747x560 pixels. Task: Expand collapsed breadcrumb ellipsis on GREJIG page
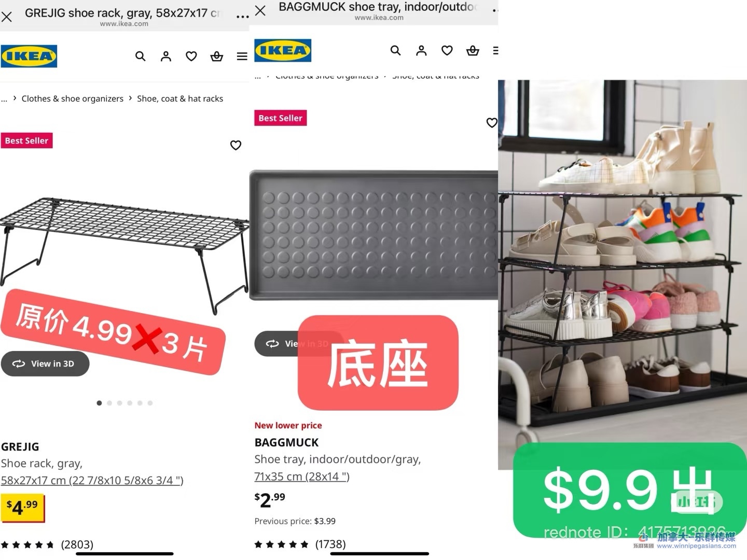coord(4,99)
